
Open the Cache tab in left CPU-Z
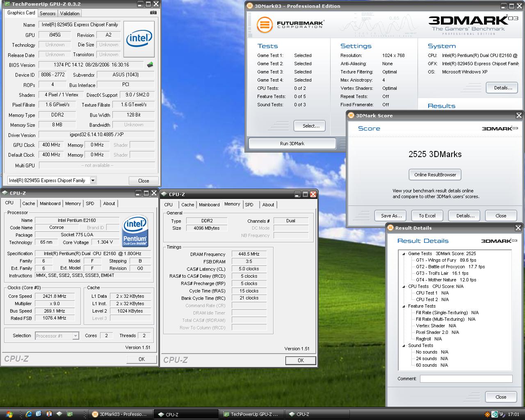pos(29,203)
